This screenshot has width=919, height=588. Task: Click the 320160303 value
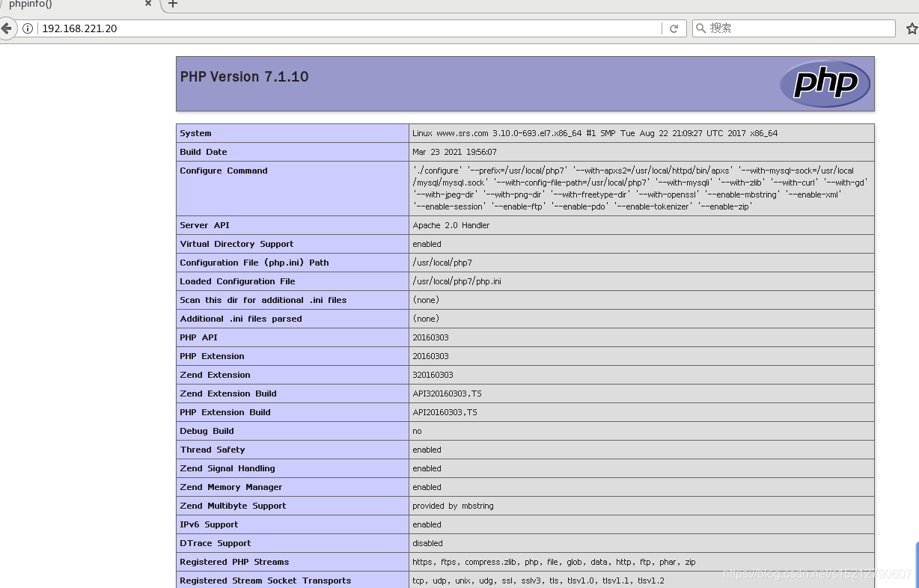coord(433,375)
